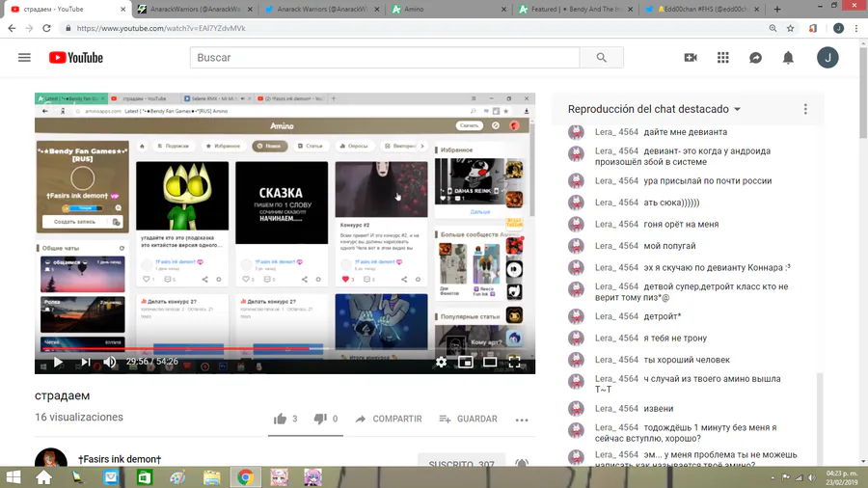
Task: Click the COMPARTIR share button
Action: (389, 419)
